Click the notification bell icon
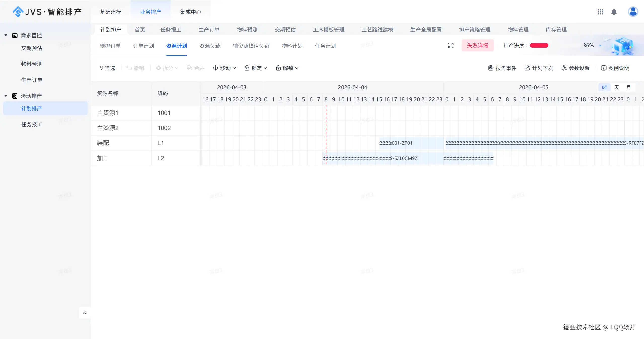 614,12
